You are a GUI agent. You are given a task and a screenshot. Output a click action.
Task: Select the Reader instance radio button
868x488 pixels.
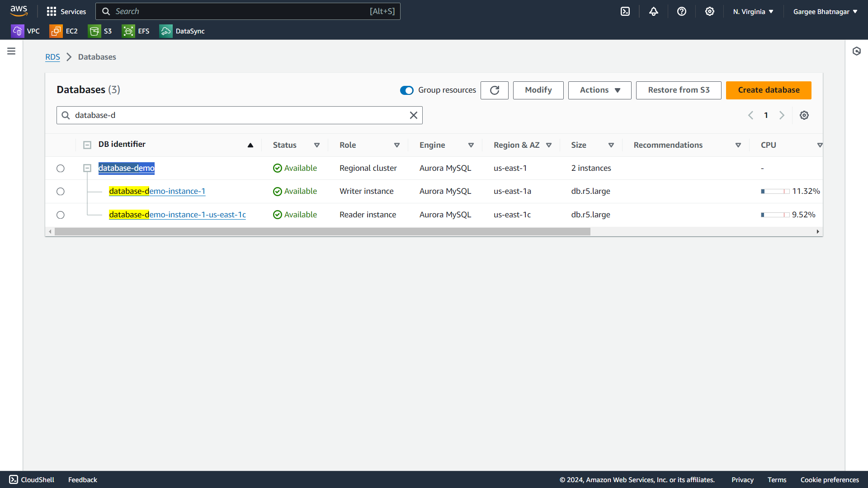pos(61,215)
